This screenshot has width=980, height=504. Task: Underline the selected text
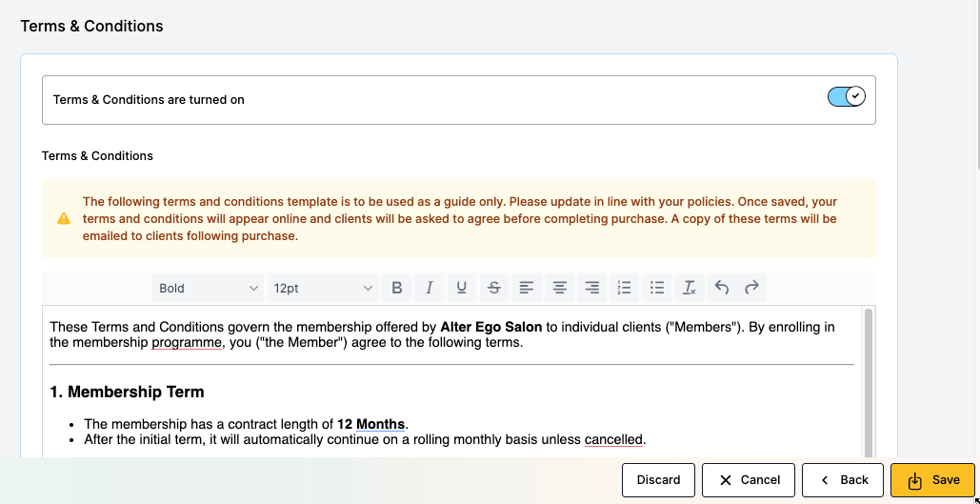[462, 288]
